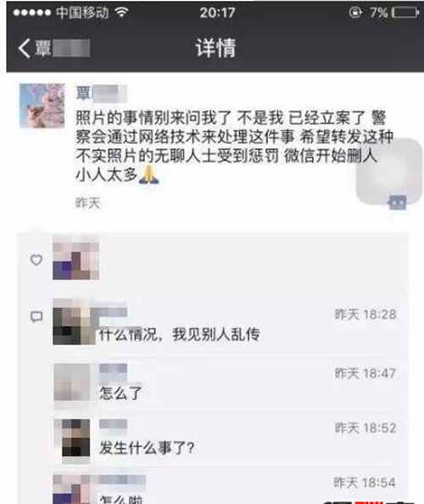The width and height of the screenshot is (424, 504).
Task: Tap the heart likes icon
Action: (x=36, y=259)
